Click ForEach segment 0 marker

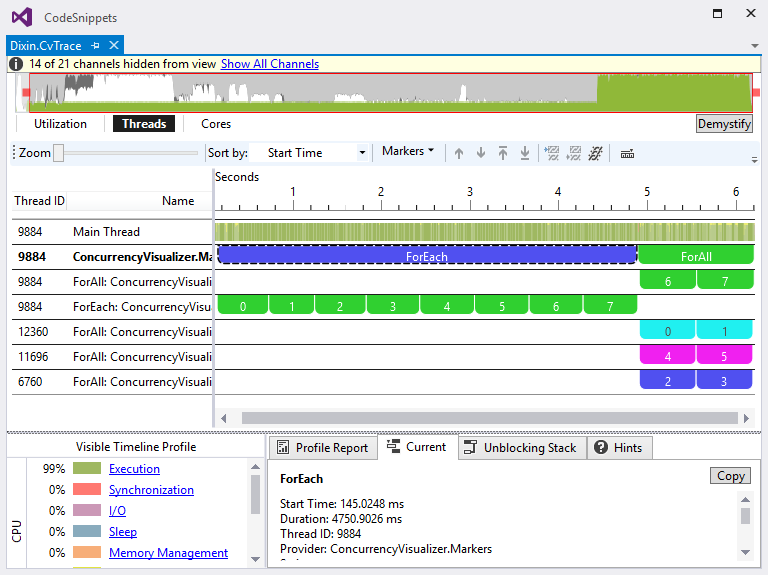tap(242, 305)
